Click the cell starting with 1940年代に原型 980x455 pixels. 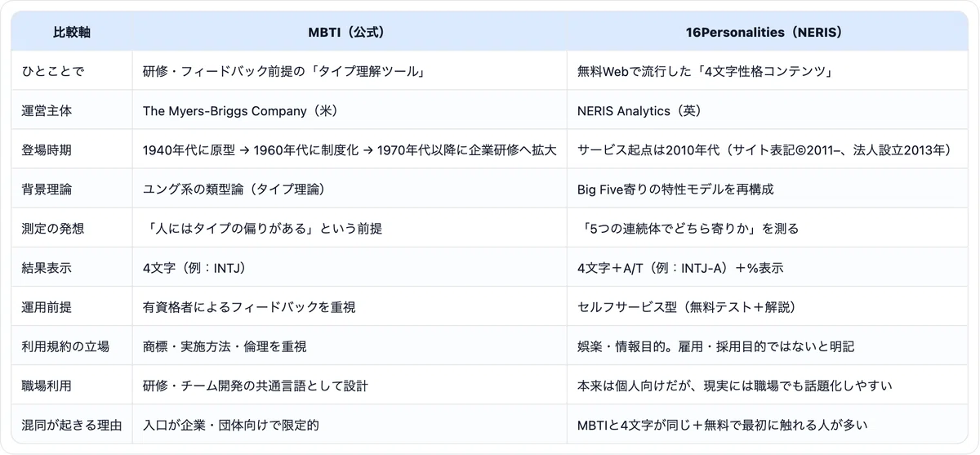coord(350,149)
